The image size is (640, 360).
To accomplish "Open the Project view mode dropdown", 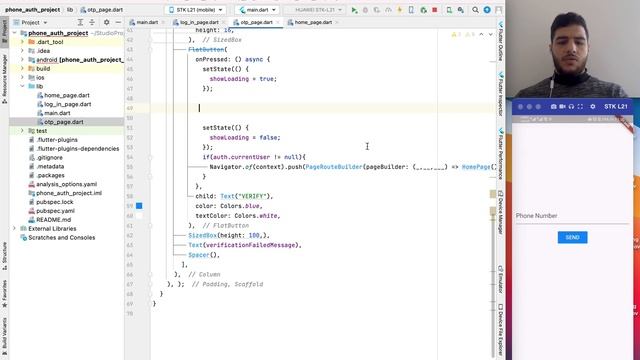I will (31, 22).
